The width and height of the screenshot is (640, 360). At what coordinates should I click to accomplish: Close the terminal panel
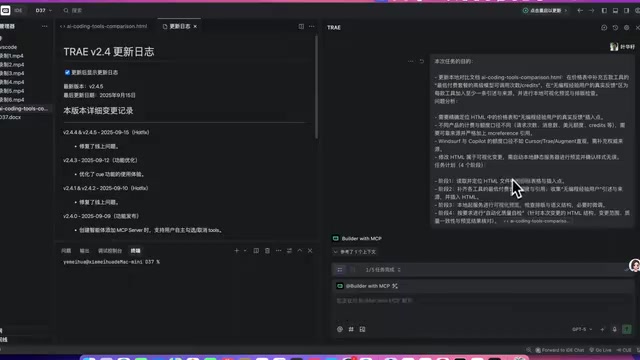(x=310, y=251)
